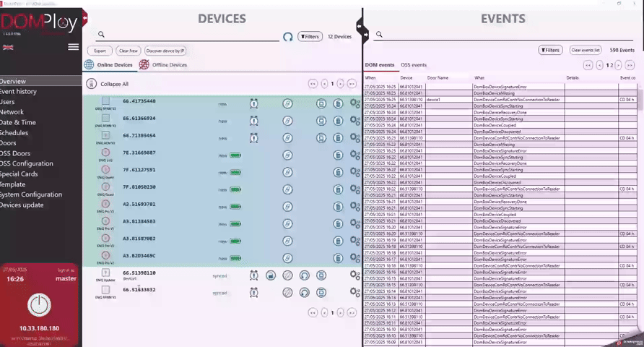Delete device 66.71385454 with trash icon

(338, 138)
